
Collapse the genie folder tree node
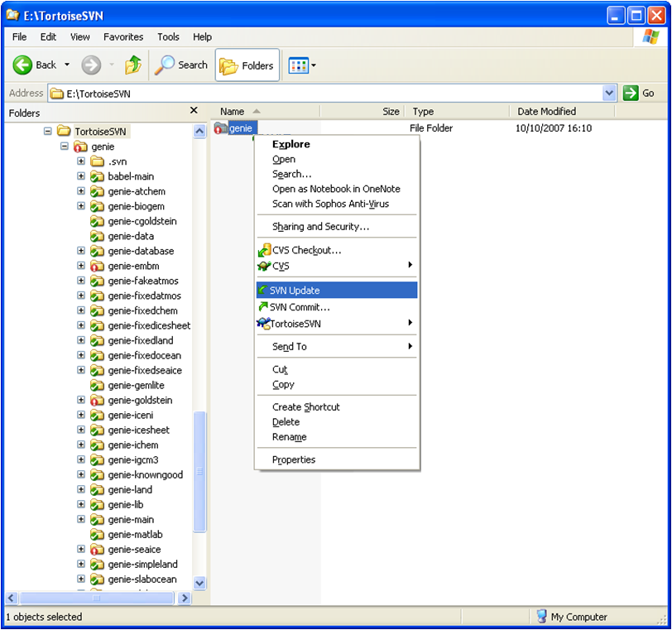pyautogui.click(x=65, y=147)
